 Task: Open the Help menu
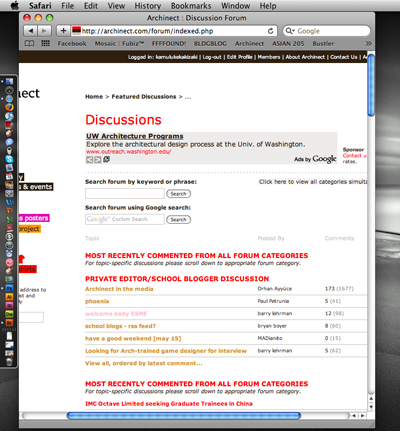pos(268,6)
